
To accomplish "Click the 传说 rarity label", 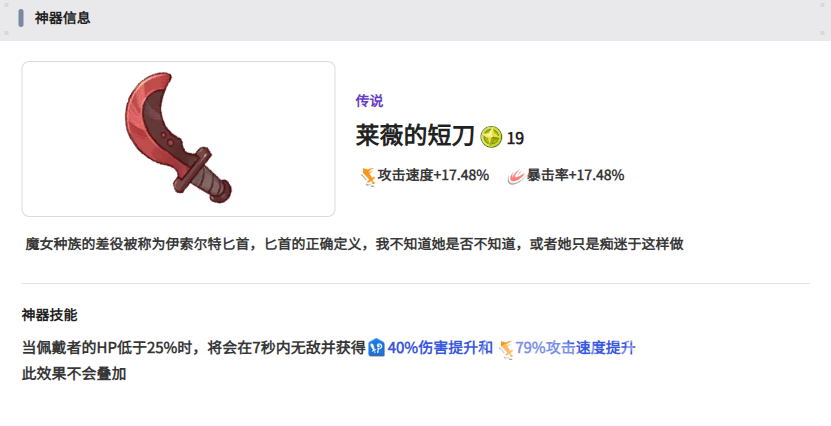I will (369, 101).
